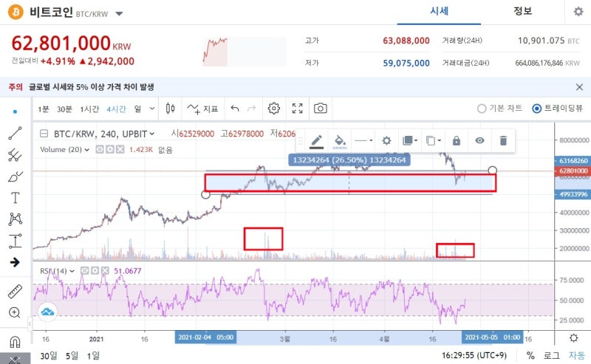This screenshot has height=364, width=591.
Task: Select the ruler measure tool
Action: point(15,292)
